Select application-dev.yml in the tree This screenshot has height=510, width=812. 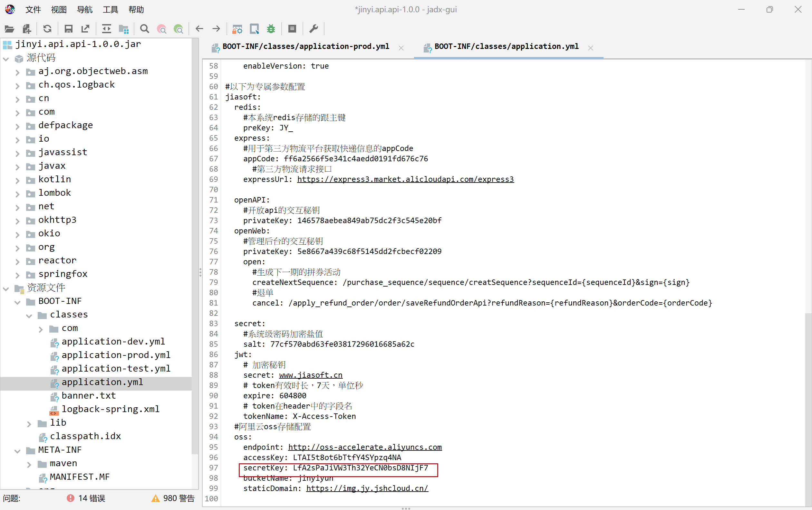(x=113, y=342)
